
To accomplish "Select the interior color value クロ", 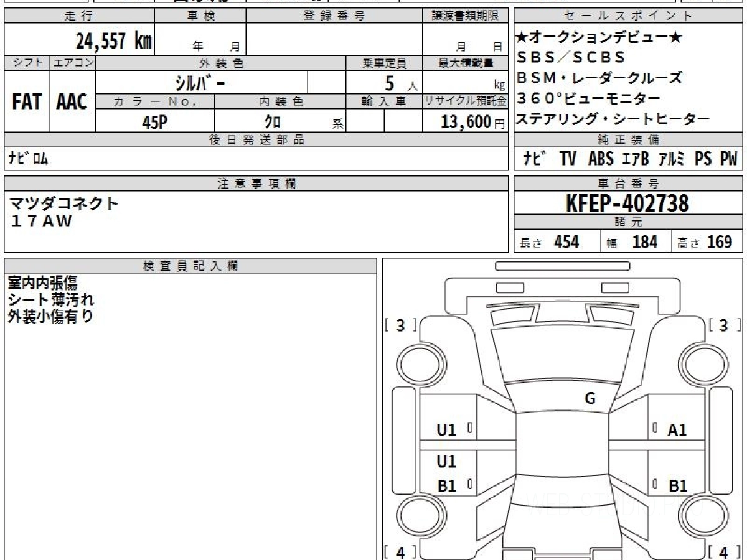I will tap(273, 122).
